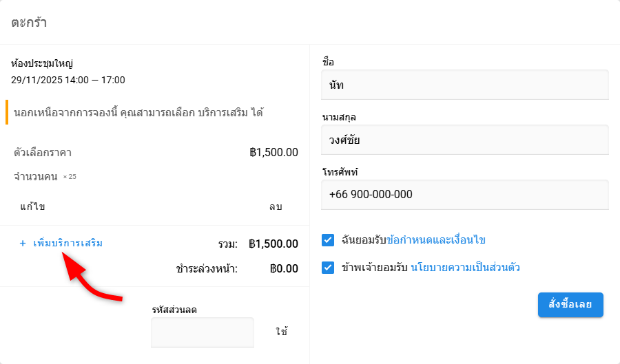This screenshot has width=620, height=364.
Task: Focus the รหัสส่วนลด discount code field
Action: point(203,332)
